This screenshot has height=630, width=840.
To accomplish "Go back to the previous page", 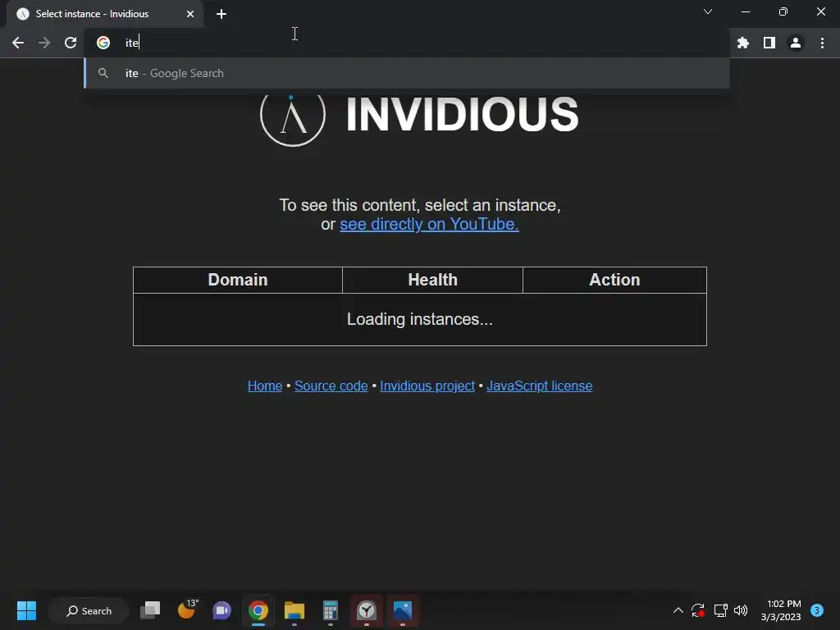I will (x=18, y=43).
